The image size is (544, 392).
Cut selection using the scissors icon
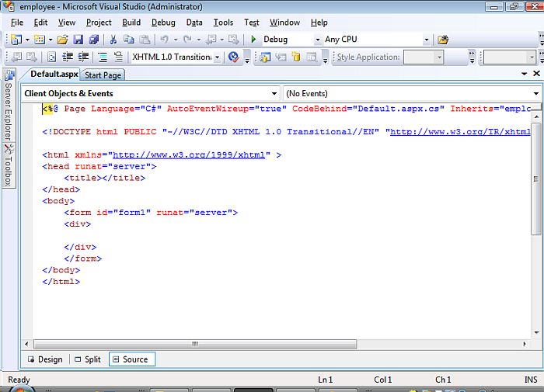pos(113,40)
